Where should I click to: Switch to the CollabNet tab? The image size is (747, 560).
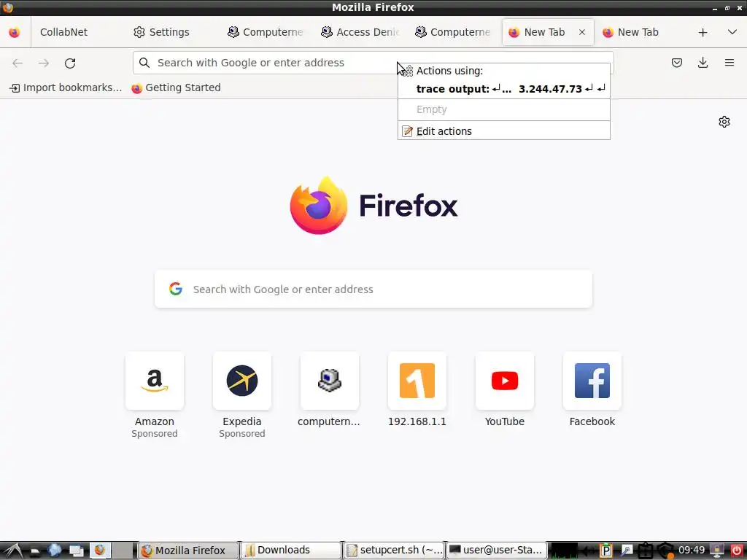pyautogui.click(x=63, y=32)
